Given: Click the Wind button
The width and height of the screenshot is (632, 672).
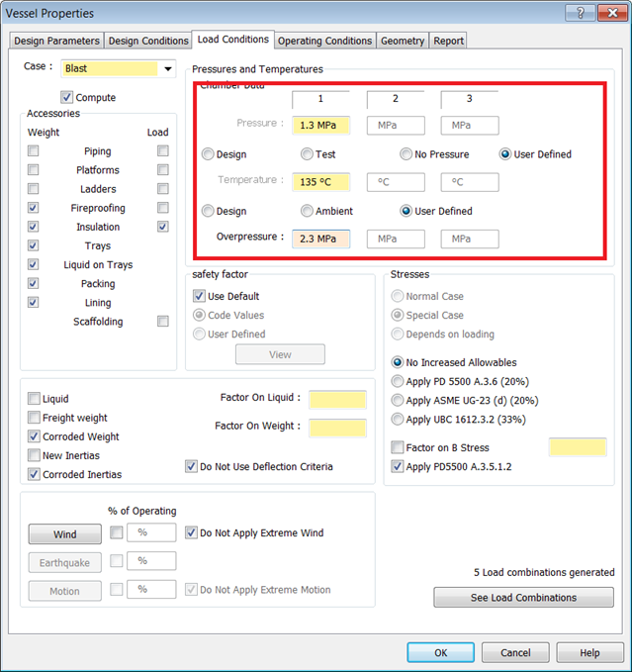Looking at the screenshot, I should (65, 534).
